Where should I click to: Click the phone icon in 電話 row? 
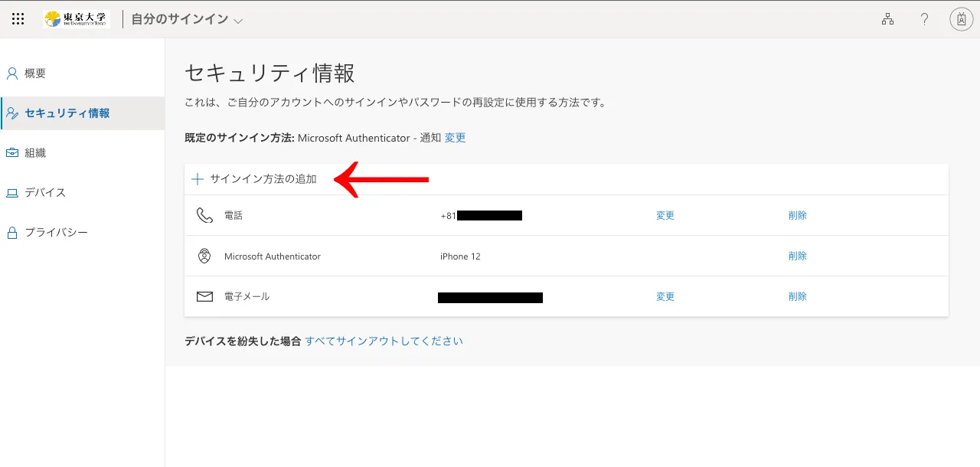coord(204,215)
